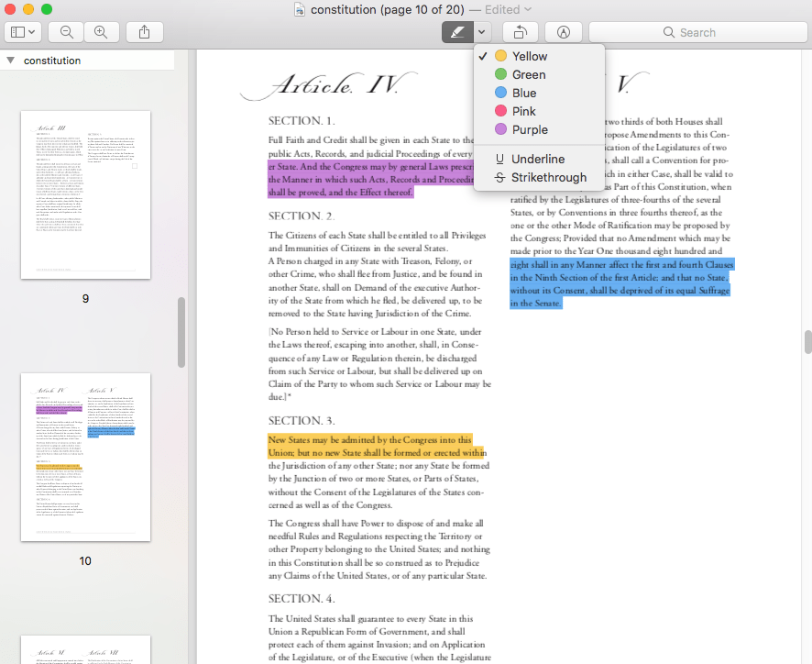Select the highlight pen tool
812x664 pixels.
click(x=456, y=31)
